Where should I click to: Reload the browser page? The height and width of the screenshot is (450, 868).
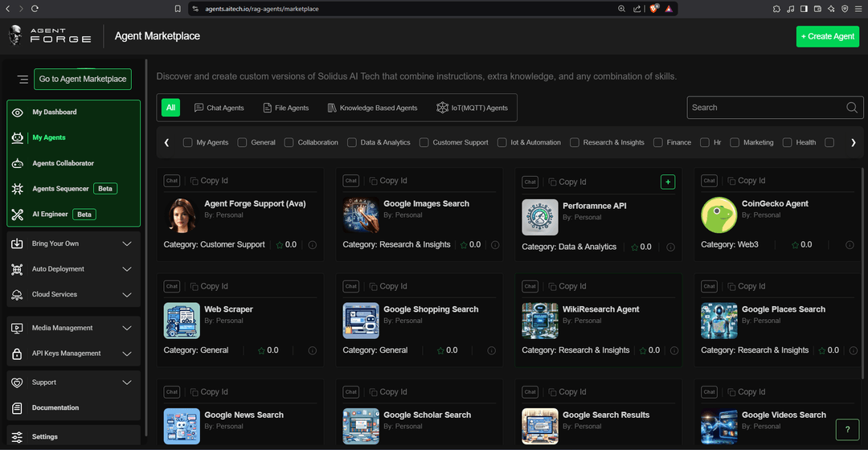coord(35,9)
